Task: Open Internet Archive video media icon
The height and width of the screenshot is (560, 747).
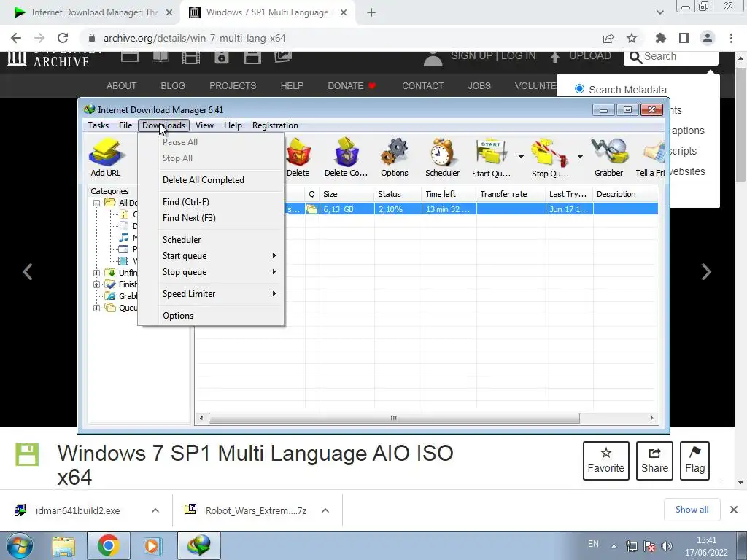Action: pos(191,57)
